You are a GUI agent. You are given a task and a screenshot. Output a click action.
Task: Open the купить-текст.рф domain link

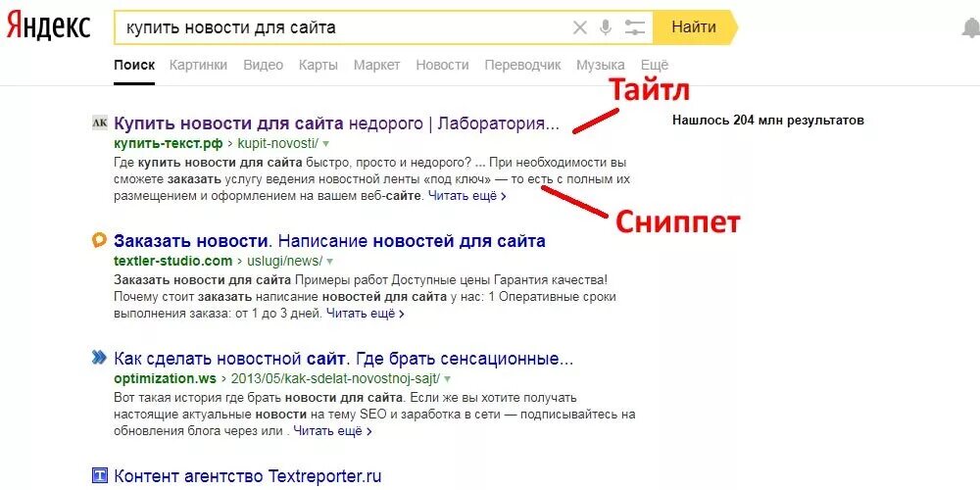(x=169, y=143)
